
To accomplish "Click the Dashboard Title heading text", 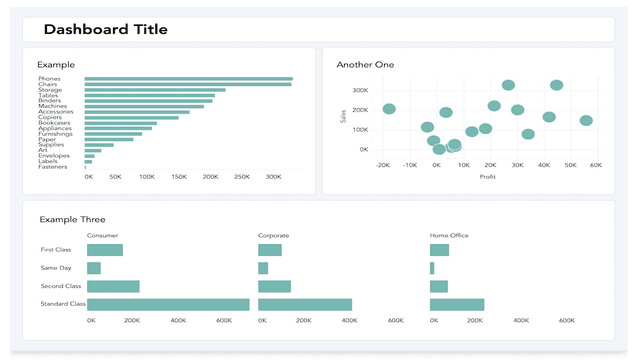I will (x=106, y=29).
